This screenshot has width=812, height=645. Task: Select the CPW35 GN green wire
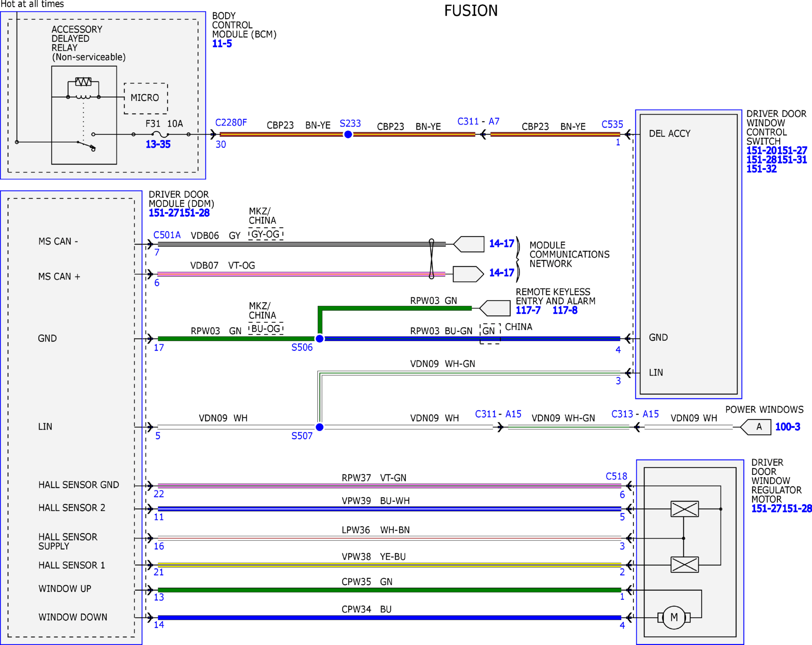click(x=390, y=590)
